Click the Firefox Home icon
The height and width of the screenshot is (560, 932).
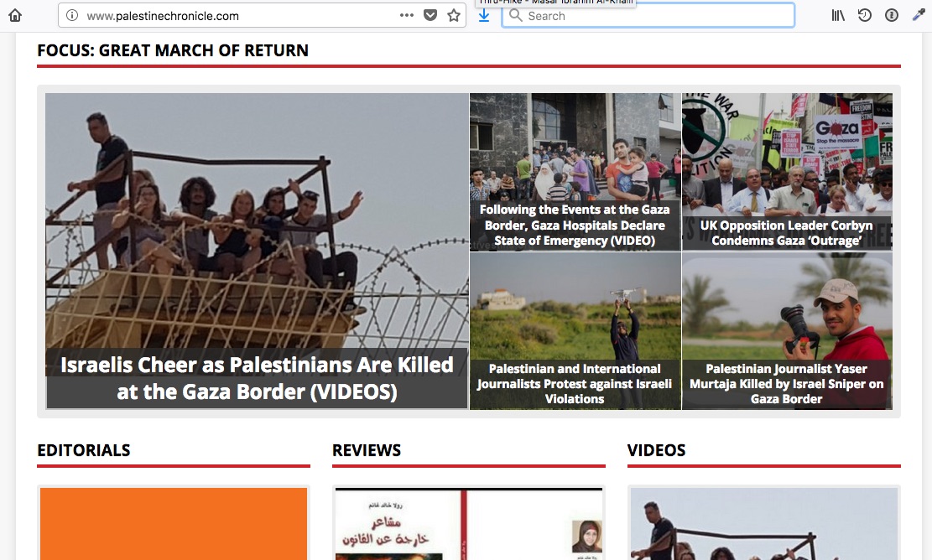[x=15, y=15]
